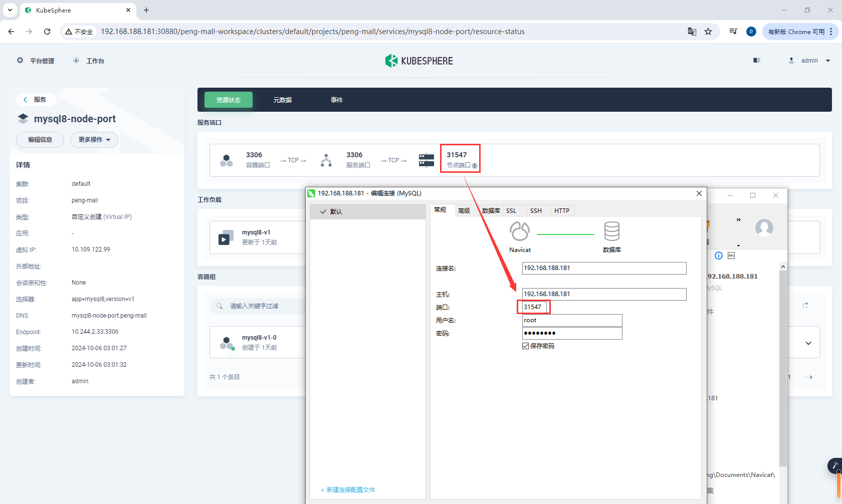Click the service port network icon
This screenshot has width=842, height=504.
pyautogui.click(x=326, y=160)
